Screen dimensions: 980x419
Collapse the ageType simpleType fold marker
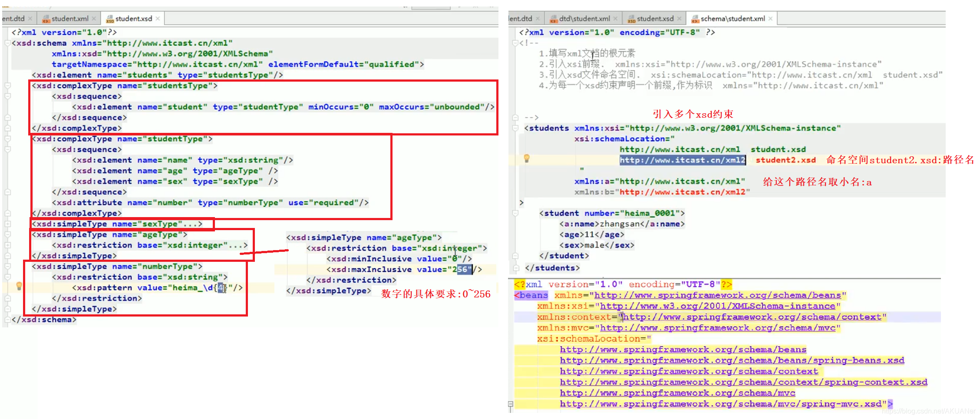7,234
